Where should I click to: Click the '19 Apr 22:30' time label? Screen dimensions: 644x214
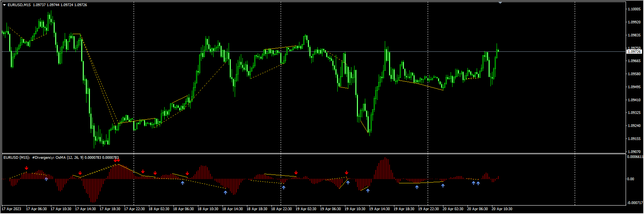click(x=428, y=209)
